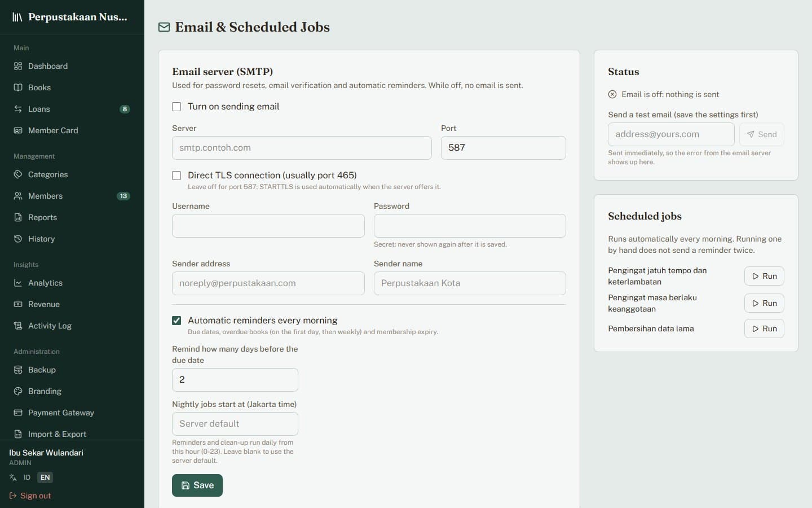Click the Books icon in sidebar

pyautogui.click(x=18, y=87)
